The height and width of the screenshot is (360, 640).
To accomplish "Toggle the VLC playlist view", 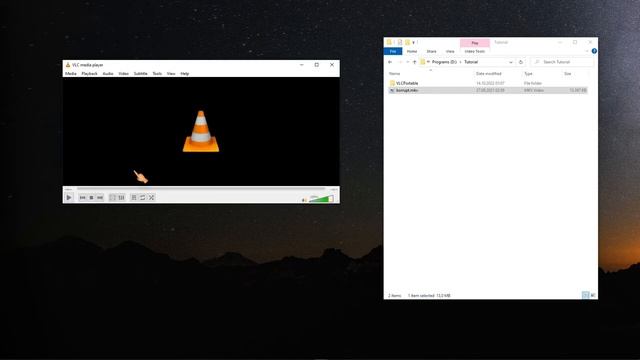I will coord(134,198).
